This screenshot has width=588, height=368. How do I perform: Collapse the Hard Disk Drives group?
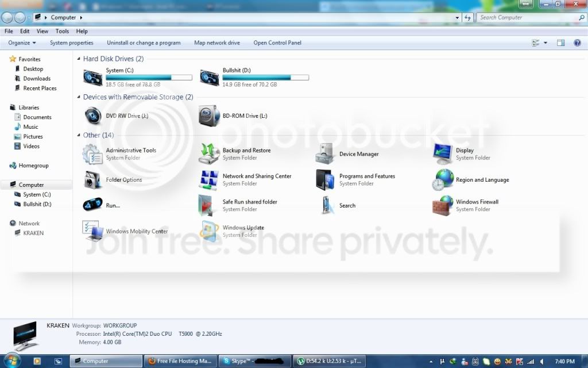point(79,59)
